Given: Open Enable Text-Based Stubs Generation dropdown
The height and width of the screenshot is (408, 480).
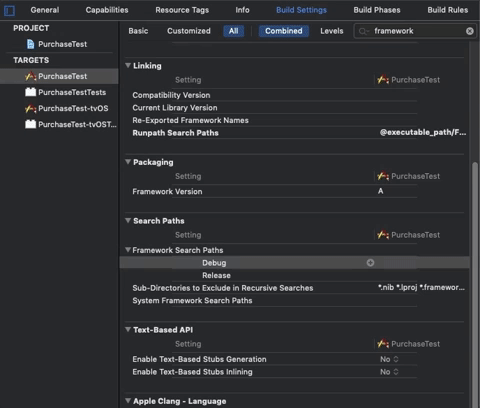Looking at the screenshot, I should click(389, 359).
